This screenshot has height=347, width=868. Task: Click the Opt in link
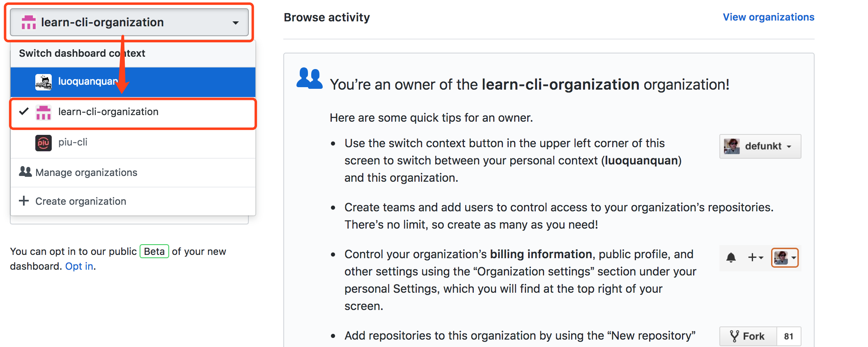79,266
